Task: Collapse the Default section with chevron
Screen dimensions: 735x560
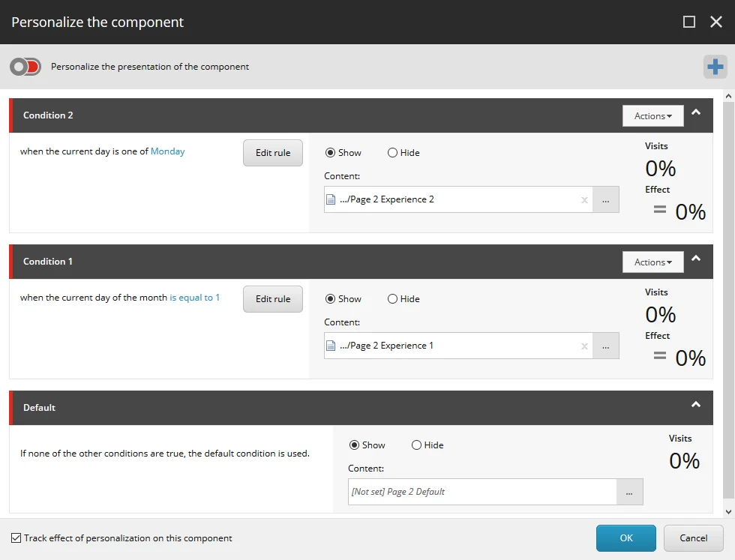Action: coord(696,404)
